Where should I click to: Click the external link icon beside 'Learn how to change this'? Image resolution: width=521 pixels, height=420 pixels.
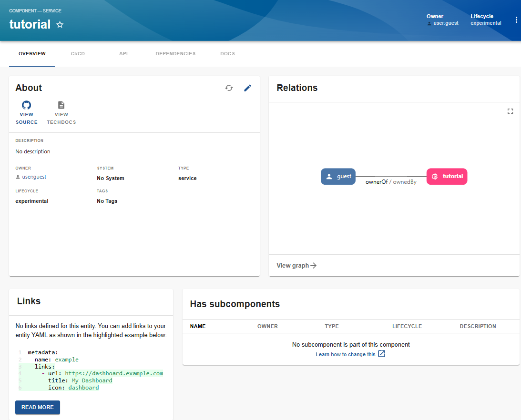pyautogui.click(x=381, y=354)
